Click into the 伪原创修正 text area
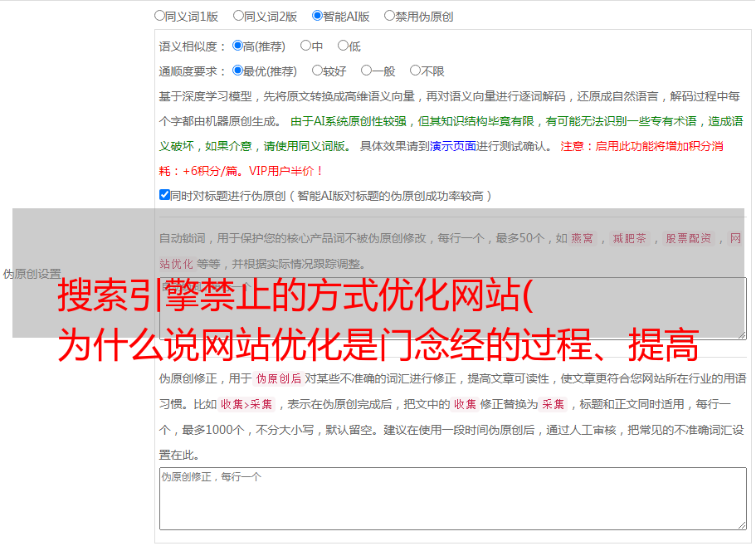Screen dimensions: 756x546 pyautogui.click(x=453, y=499)
